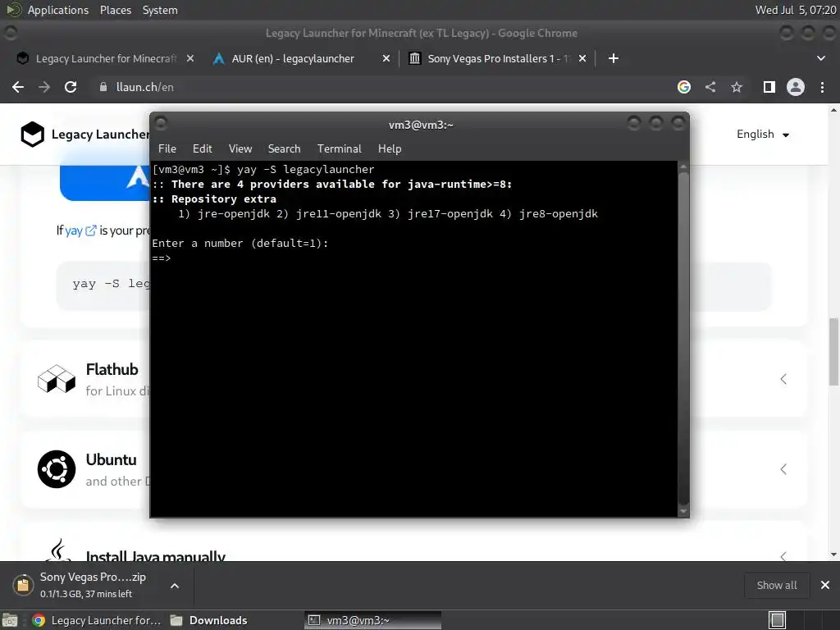Click workspace switcher in bottom panel
Image resolution: width=840 pixels, height=630 pixels.
[x=778, y=620]
